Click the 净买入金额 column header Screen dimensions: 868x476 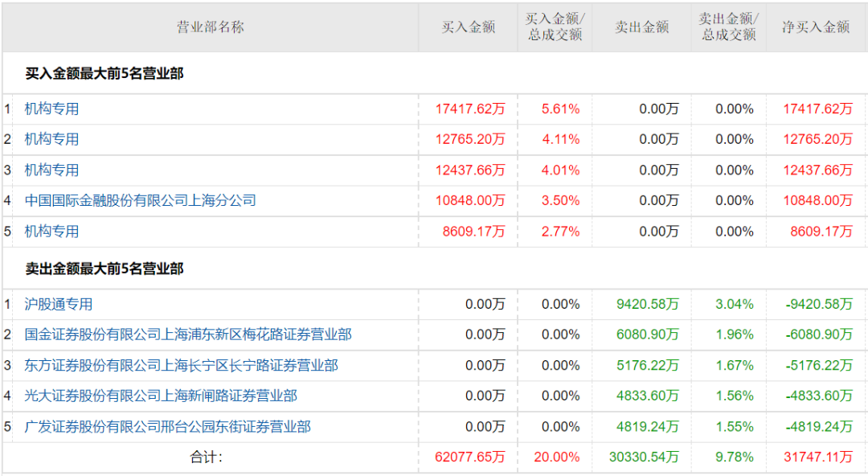point(816,27)
